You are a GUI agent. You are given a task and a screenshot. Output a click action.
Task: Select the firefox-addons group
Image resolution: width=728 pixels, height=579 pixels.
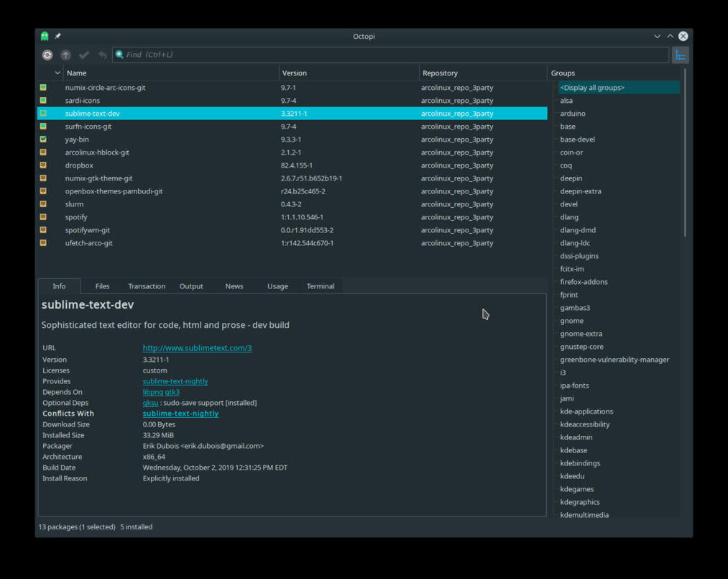pyautogui.click(x=584, y=282)
